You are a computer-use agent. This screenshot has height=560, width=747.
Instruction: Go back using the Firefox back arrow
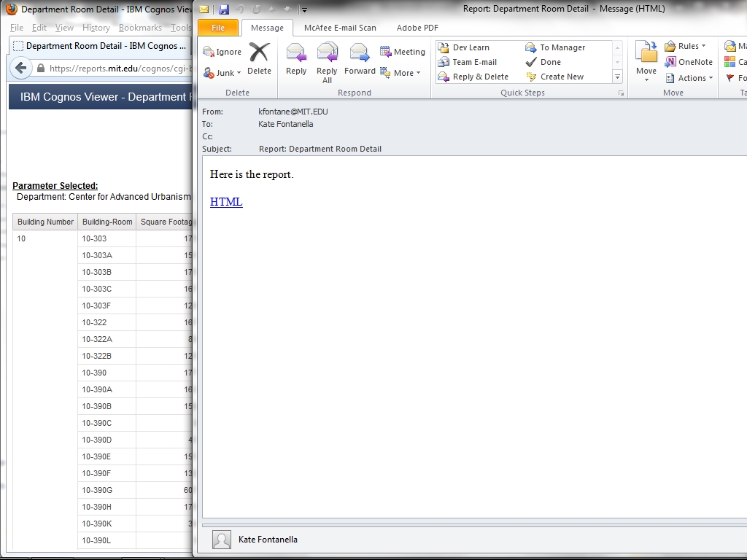point(20,69)
